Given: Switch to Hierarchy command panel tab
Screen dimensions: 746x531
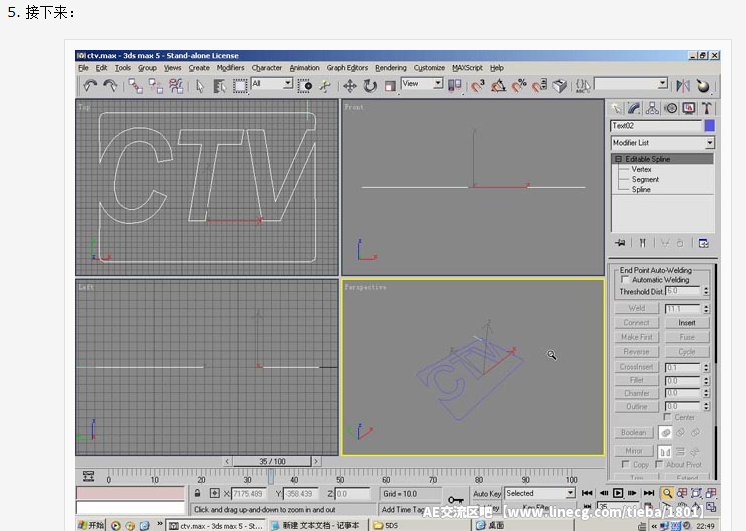Looking at the screenshot, I should [x=652, y=108].
